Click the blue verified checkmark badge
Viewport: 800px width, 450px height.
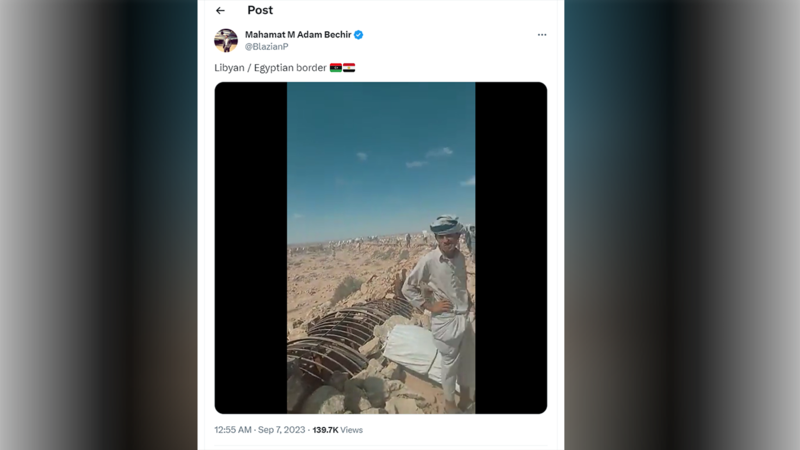[359, 35]
